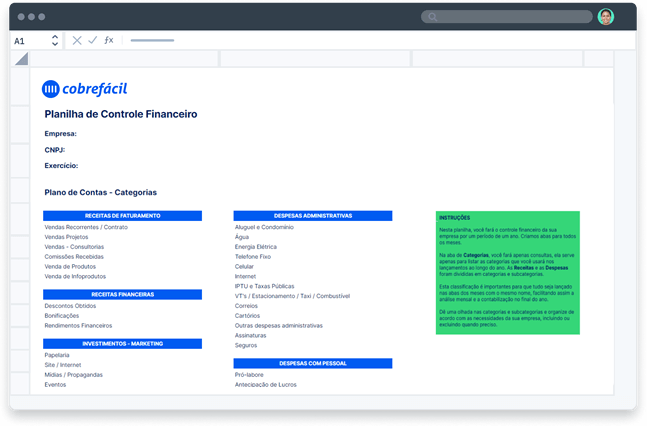The height and width of the screenshot is (426, 647).
Task: Click the select-all corner triangle of the sheet
Action: pyautogui.click(x=21, y=59)
